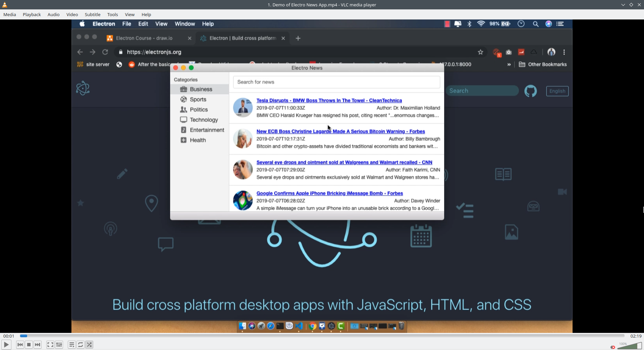Click the eye drops article thumbnail

243,169
